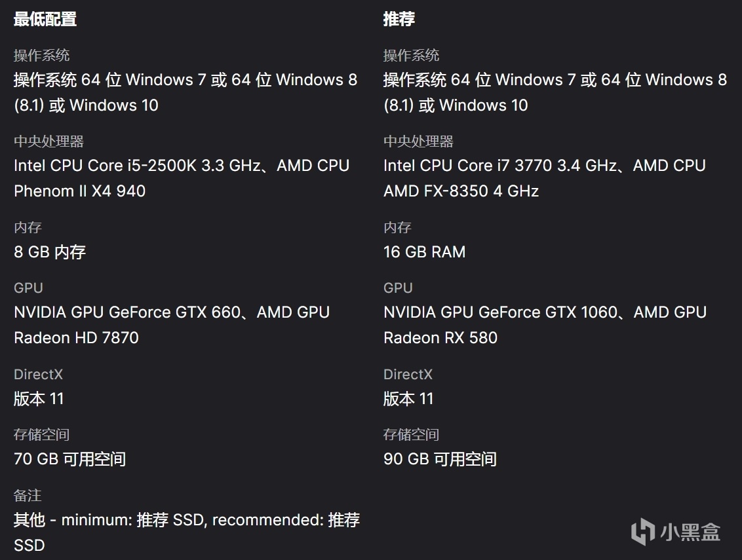Click the GeForce GTX 660 line
Viewport: 742px width, 560px height.
(x=171, y=312)
